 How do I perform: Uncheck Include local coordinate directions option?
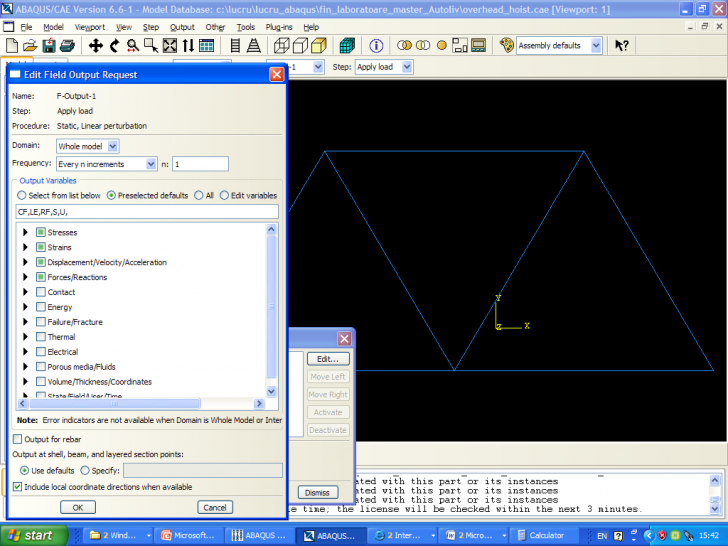pyautogui.click(x=18, y=487)
